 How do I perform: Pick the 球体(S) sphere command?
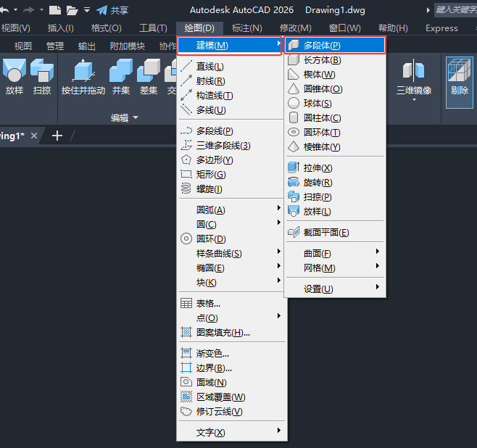[335, 104]
